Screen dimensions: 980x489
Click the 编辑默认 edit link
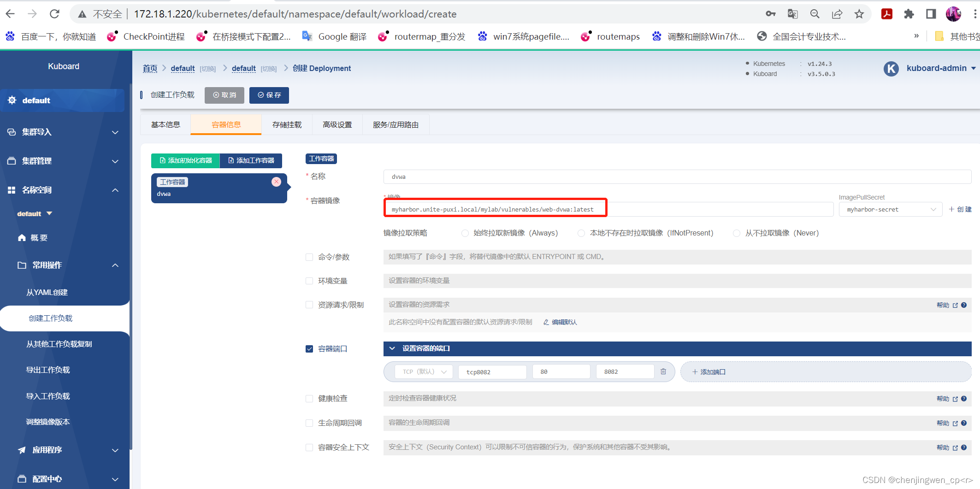pos(560,322)
